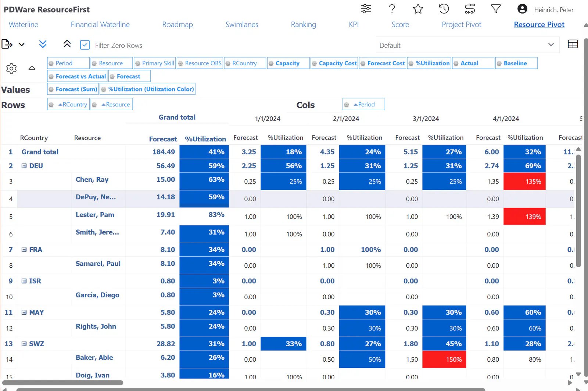Click gear on Baseline field chip
The width and height of the screenshot is (588, 391).
(499, 64)
